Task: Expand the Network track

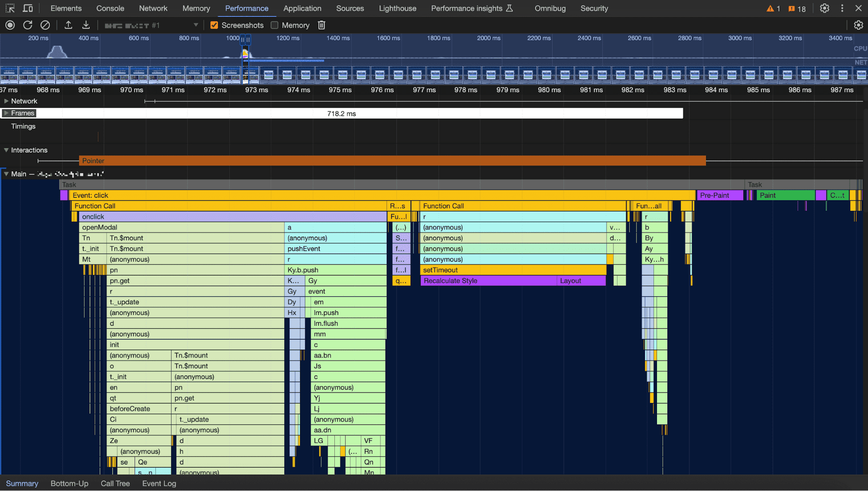Action: coord(6,101)
